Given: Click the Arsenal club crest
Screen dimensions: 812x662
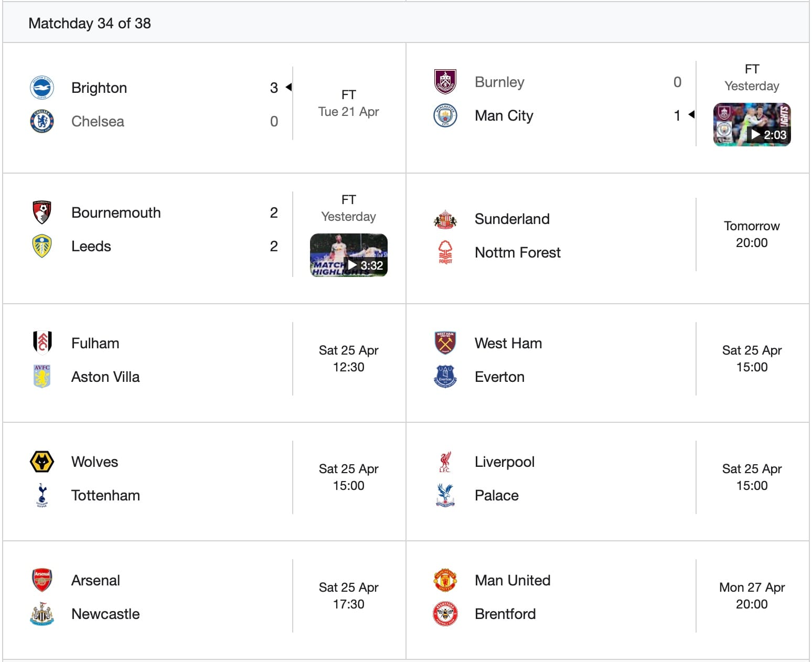Looking at the screenshot, I should tap(42, 580).
